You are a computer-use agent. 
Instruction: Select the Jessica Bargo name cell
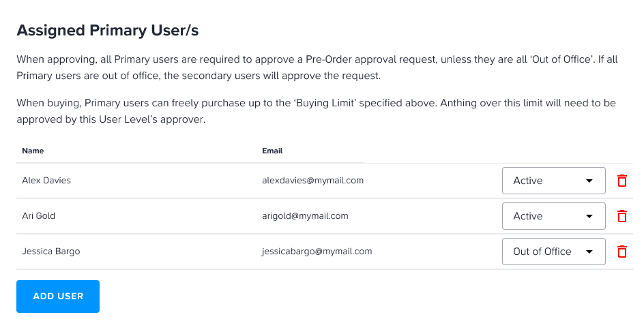point(51,252)
